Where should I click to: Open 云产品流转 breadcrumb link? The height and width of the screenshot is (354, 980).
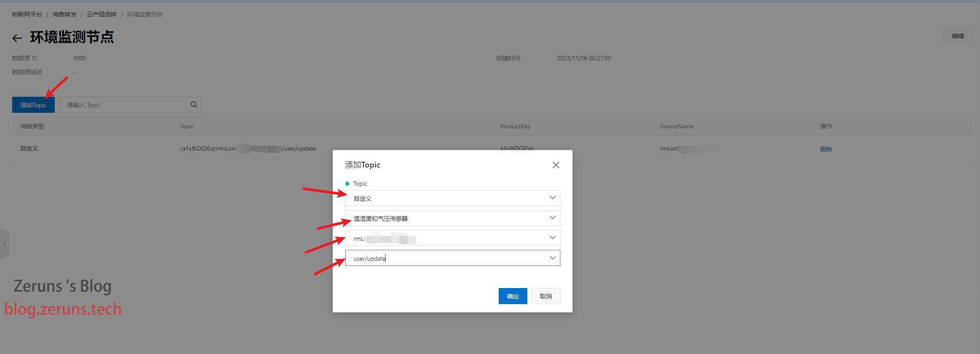pyautogui.click(x=102, y=14)
